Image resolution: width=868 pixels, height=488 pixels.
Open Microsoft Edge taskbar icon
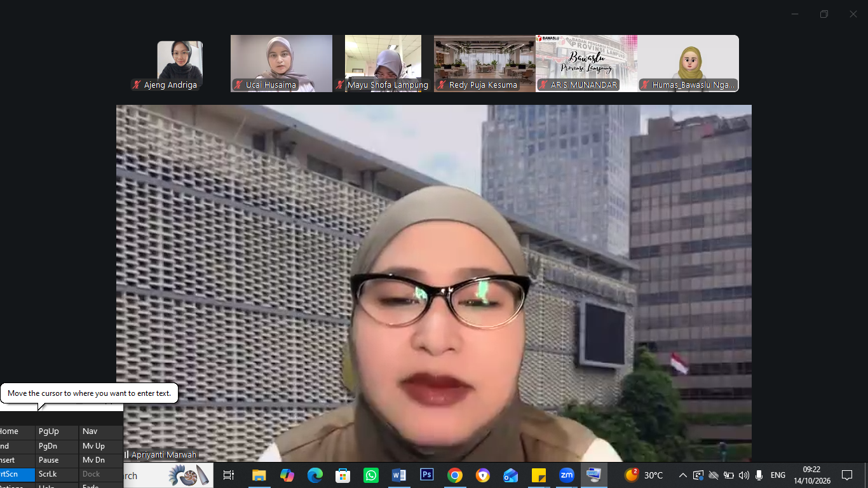[315, 475]
